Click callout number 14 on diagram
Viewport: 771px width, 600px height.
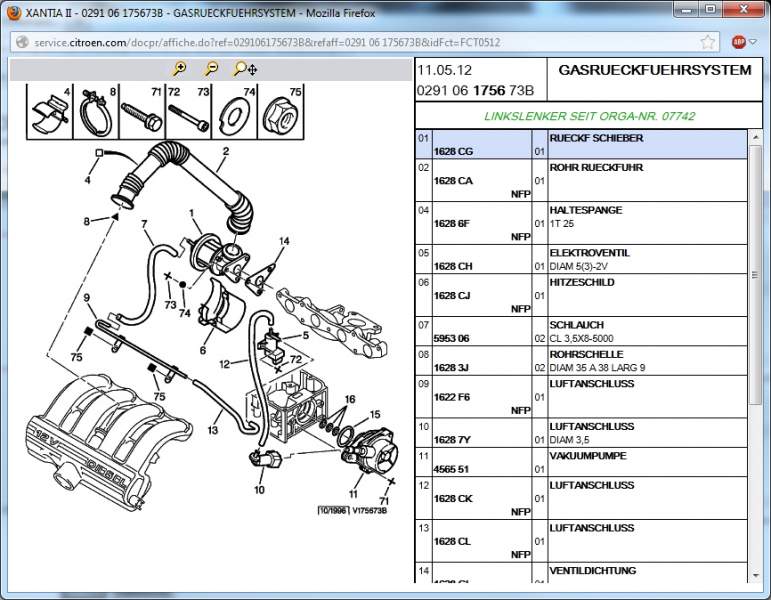284,241
